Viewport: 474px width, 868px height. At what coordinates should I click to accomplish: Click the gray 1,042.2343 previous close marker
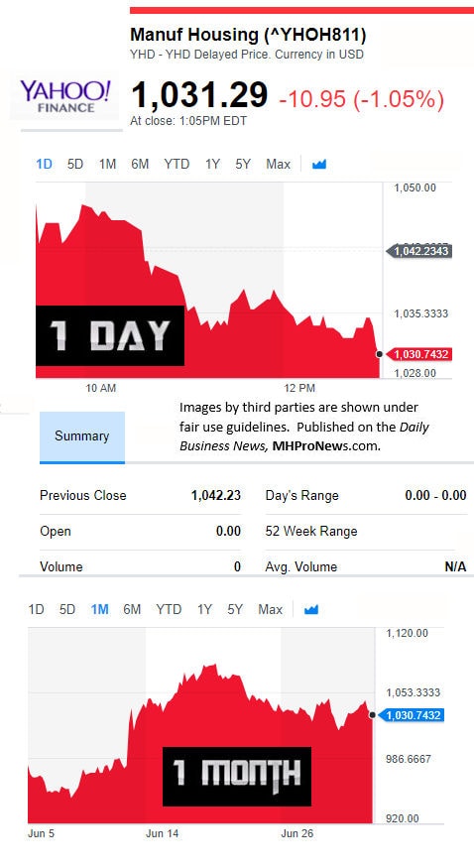click(418, 251)
